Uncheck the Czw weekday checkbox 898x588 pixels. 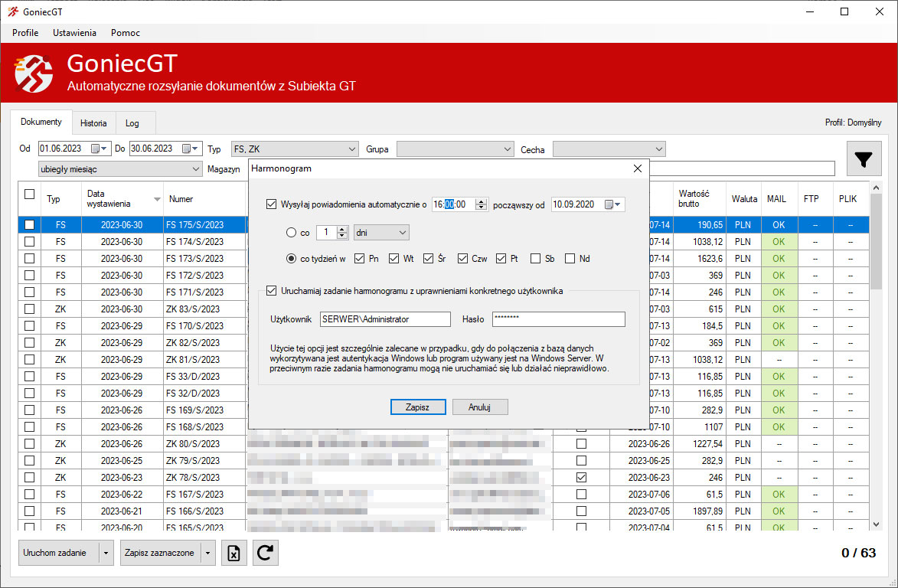(x=462, y=258)
